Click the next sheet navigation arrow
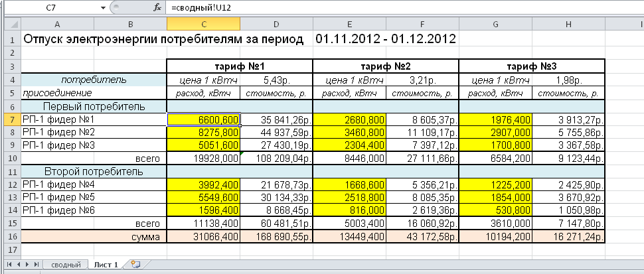 coord(27,264)
